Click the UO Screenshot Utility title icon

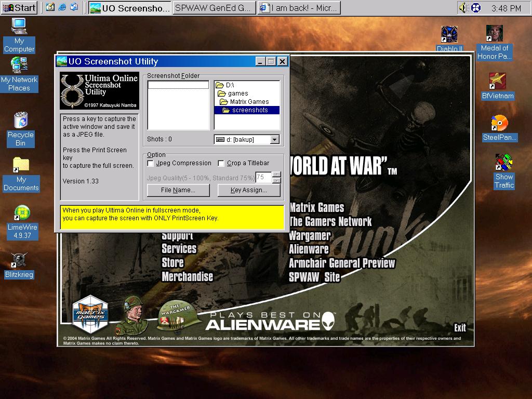(61, 61)
